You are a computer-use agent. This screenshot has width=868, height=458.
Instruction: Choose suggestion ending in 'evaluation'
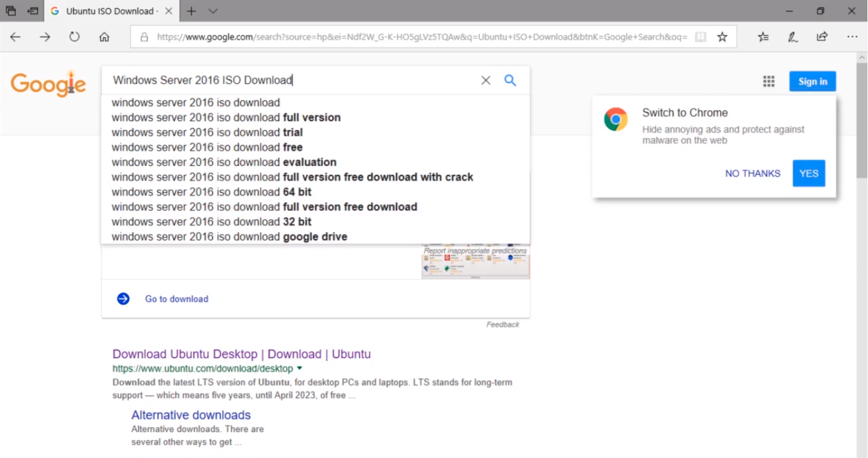pos(224,162)
